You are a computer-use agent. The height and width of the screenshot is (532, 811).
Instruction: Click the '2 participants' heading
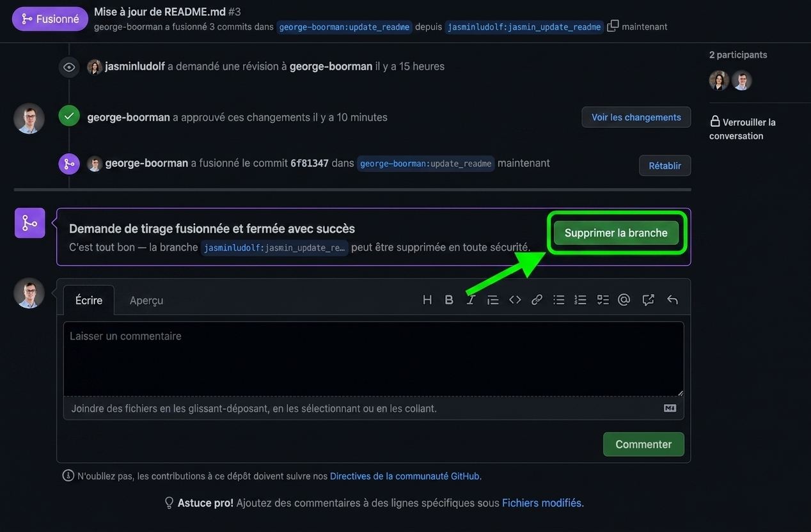(738, 55)
